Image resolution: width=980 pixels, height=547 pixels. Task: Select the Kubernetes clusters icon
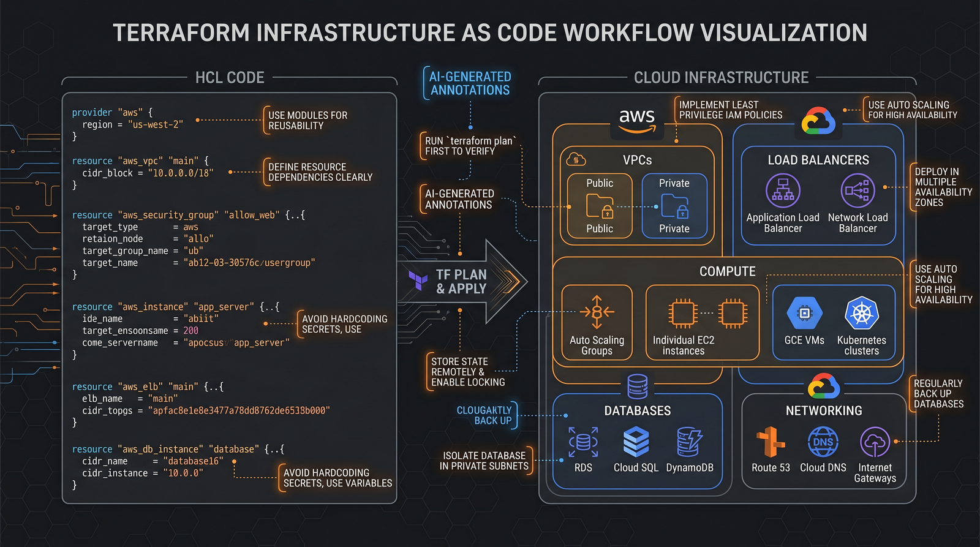(861, 314)
